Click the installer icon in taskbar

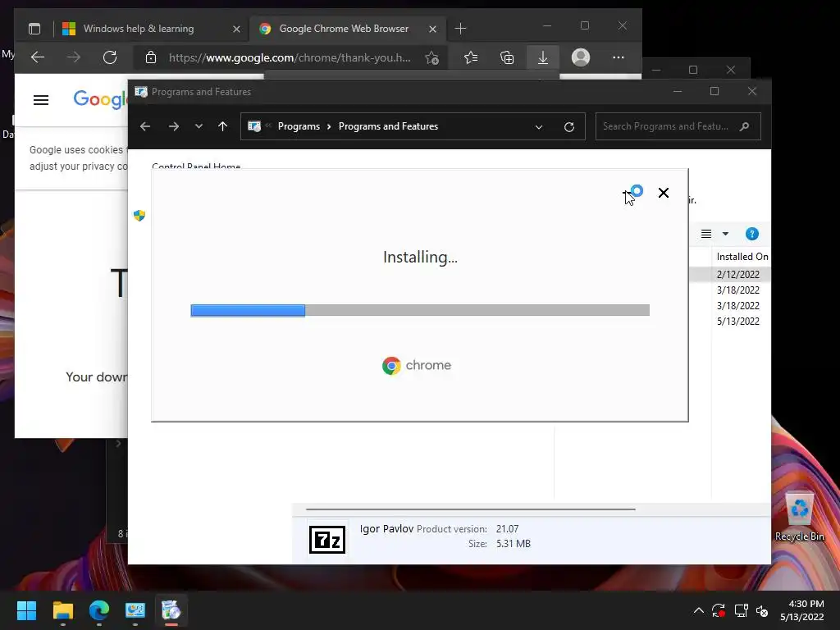pos(171,610)
